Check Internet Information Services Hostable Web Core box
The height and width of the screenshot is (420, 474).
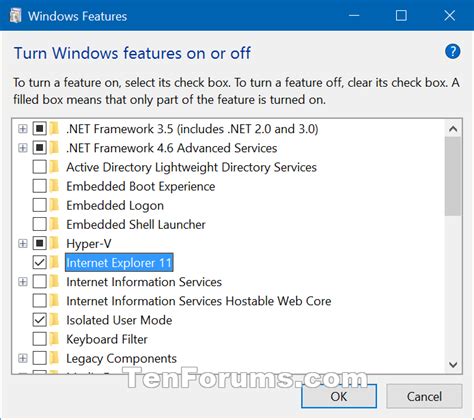point(39,301)
